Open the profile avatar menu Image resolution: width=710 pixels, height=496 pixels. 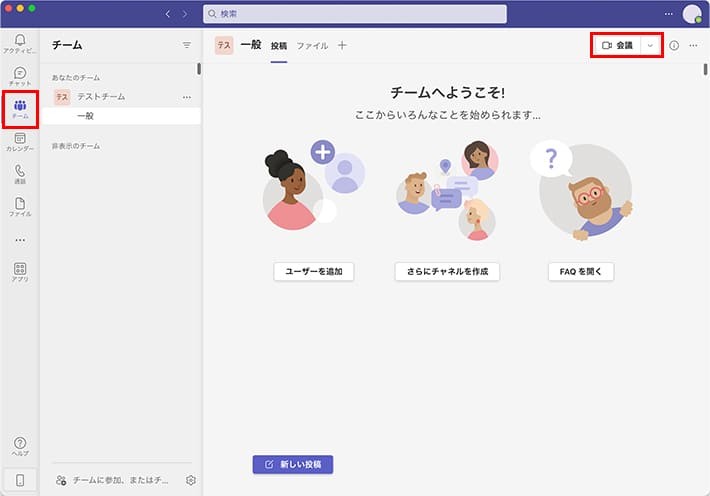tap(692, 14)
